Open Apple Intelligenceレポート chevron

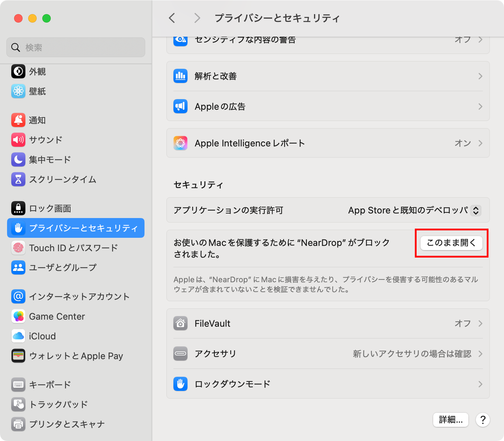[480, 143]
